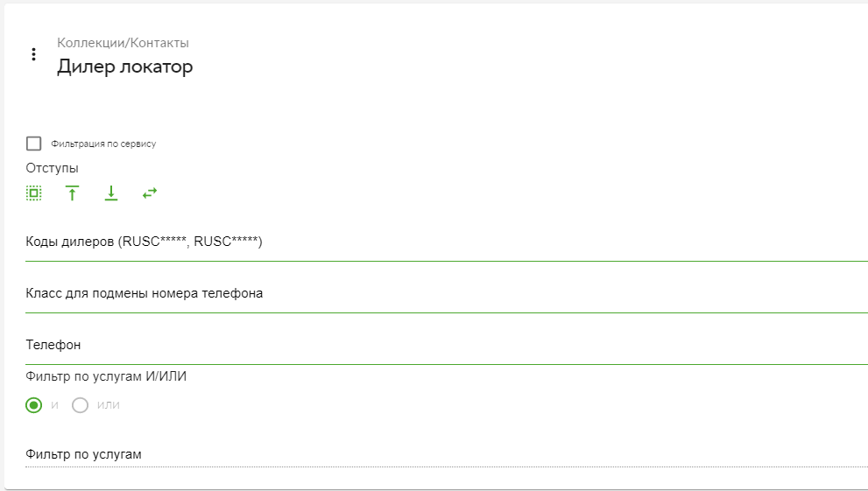Click the 'или' option label text
868x491 pixels.
[109, 405]
